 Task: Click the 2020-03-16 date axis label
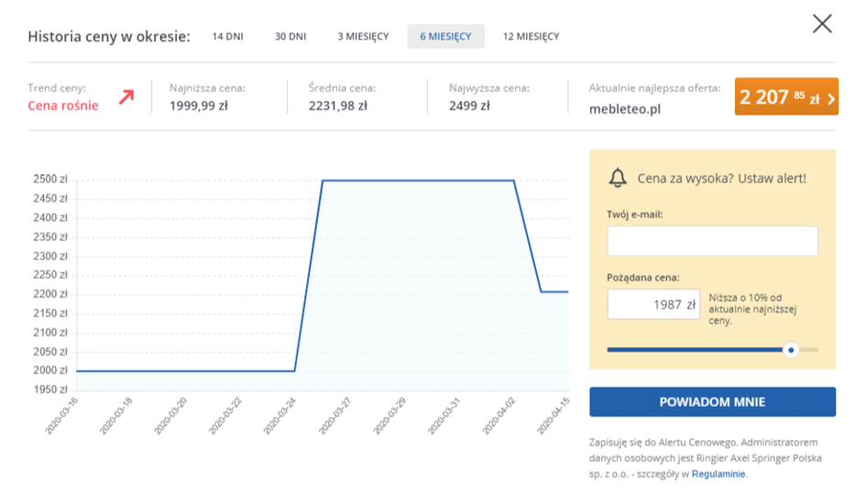tap(62, 416)
